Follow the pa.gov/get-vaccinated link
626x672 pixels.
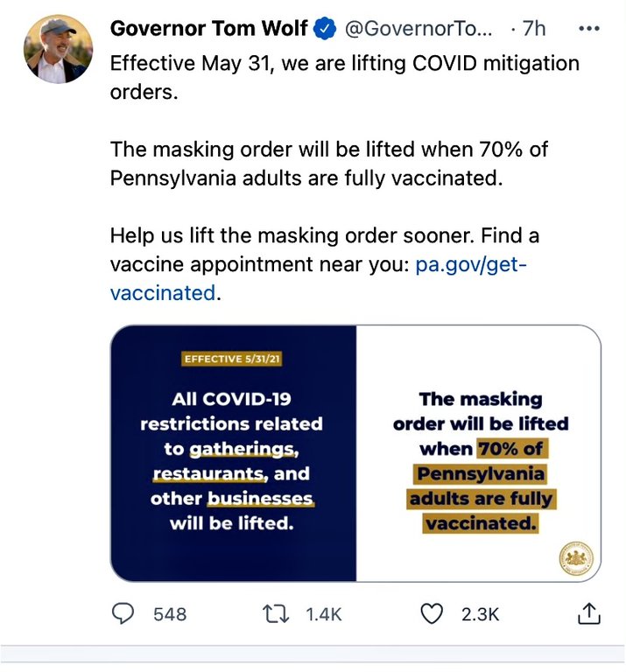pyautogui.click(x=471, y=264)
